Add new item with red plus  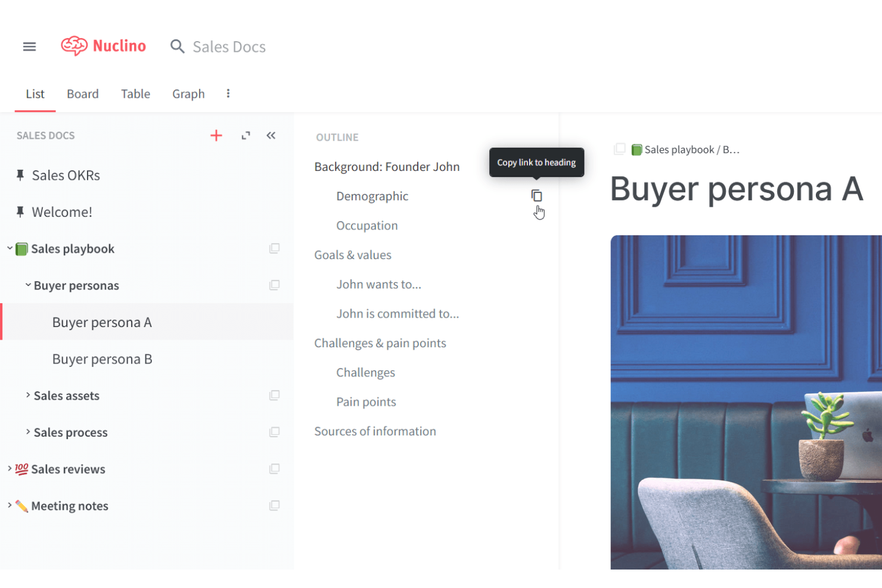pos(216,136)
